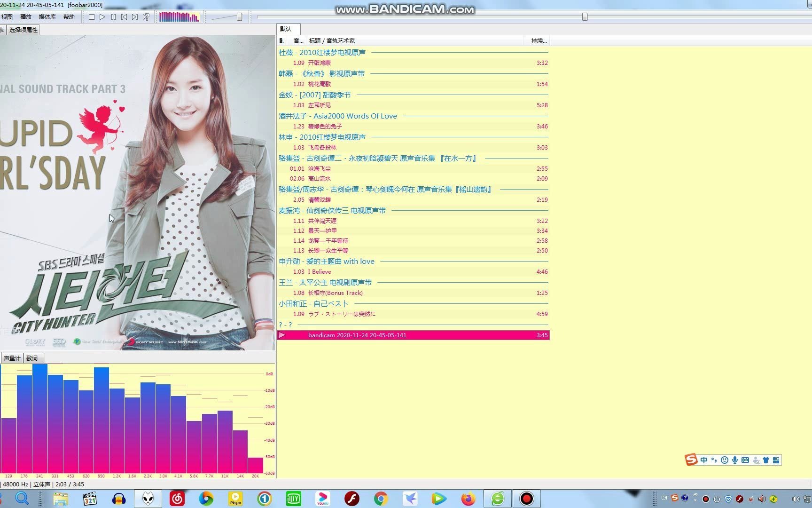Open Sogou emoji smiley panel
Viewport: 812px width, 508px height.
[x=725, y=460]
